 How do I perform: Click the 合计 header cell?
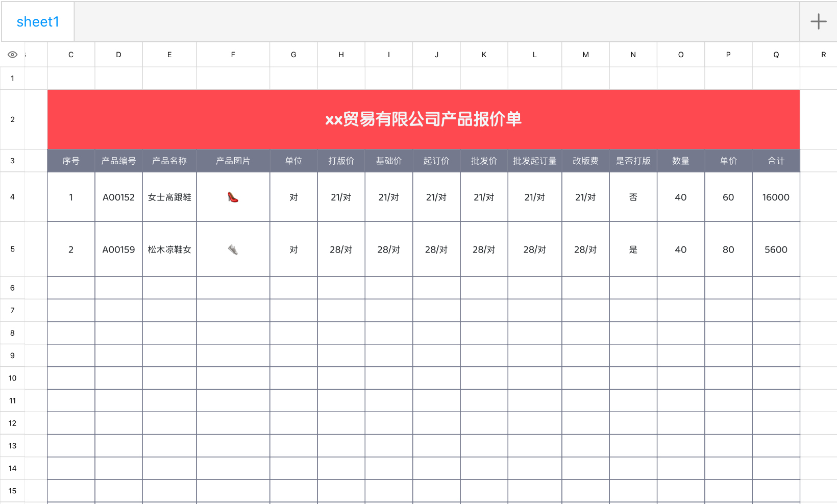776,161
